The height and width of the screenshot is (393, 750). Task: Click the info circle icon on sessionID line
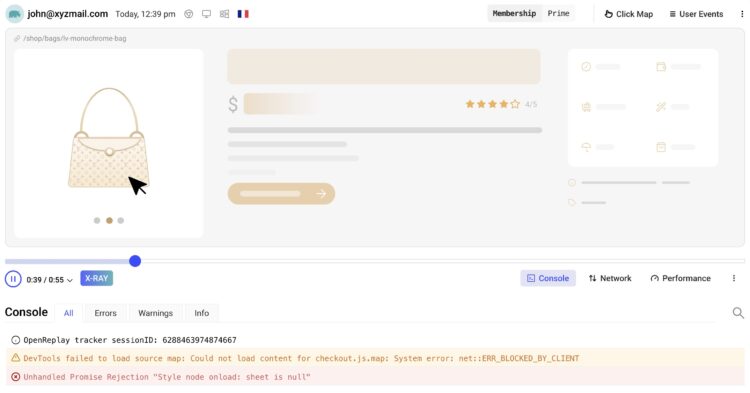15,340
